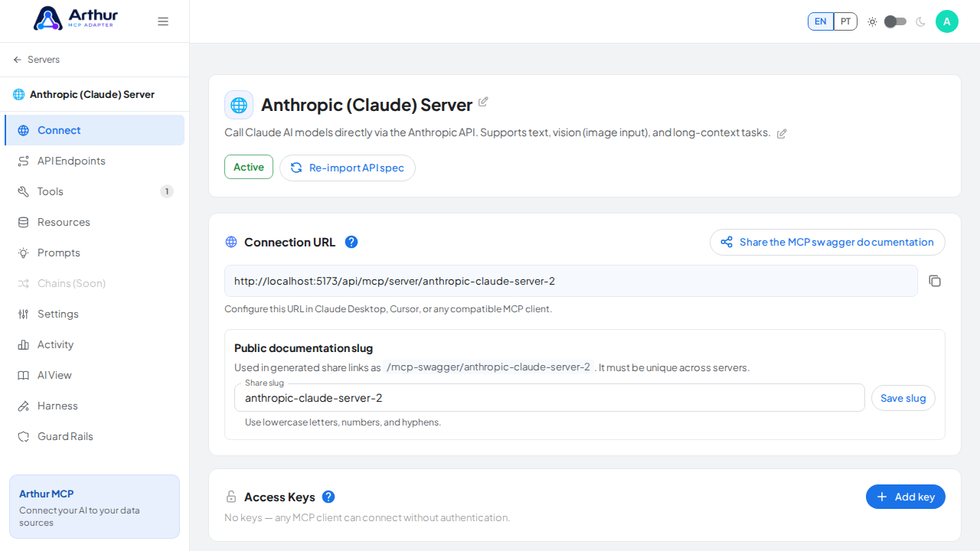Click the Arthur MCP Adapter logo
Image resolution: width=980 pixels, height=551 pixels.
tap(77, 18)
